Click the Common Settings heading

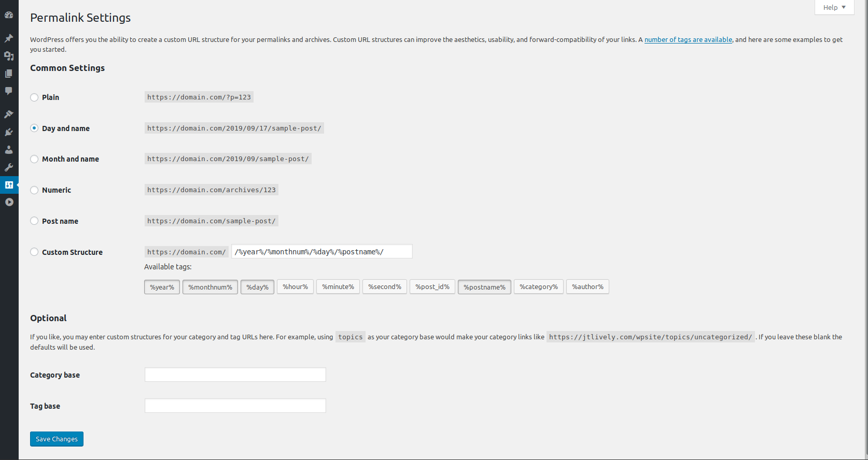(x=67, y=68)
